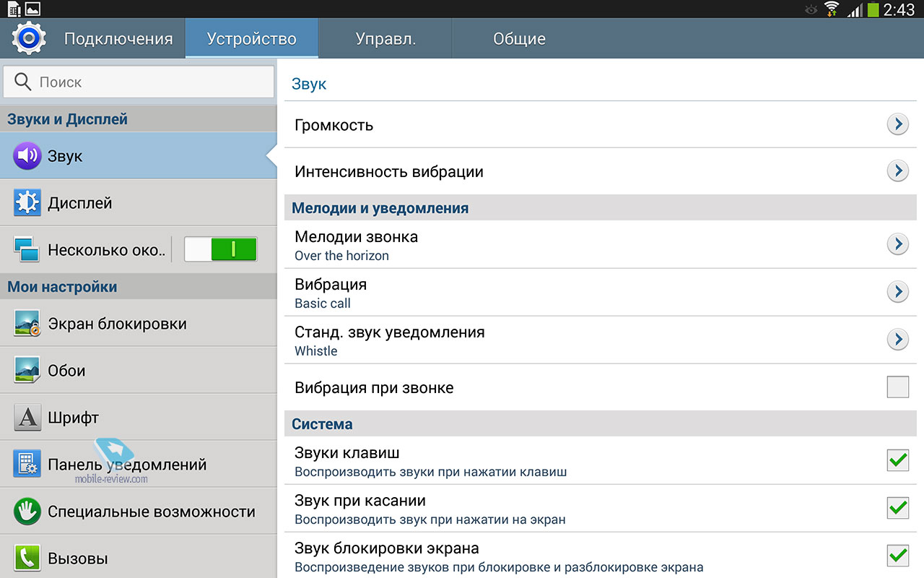The width and height of the screenshot is (924, 578).
Task: Tap the Интенсивность вибрации label
Action: (389, 172)
